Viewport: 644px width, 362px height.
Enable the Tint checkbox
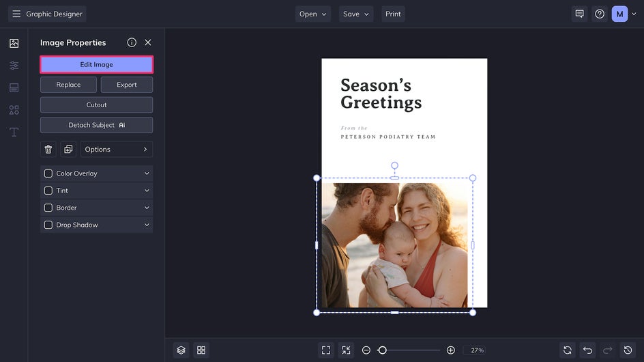coord(48,191)
